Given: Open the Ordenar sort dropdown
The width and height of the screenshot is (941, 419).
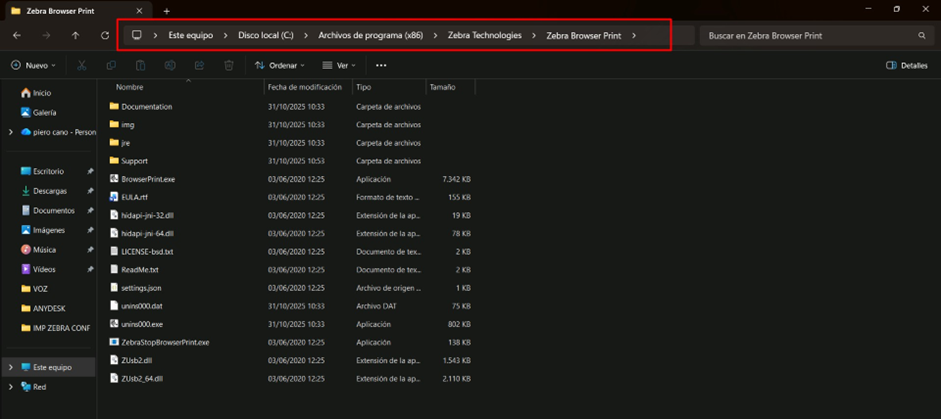Looking at the screenshot, I should (280, 65).
